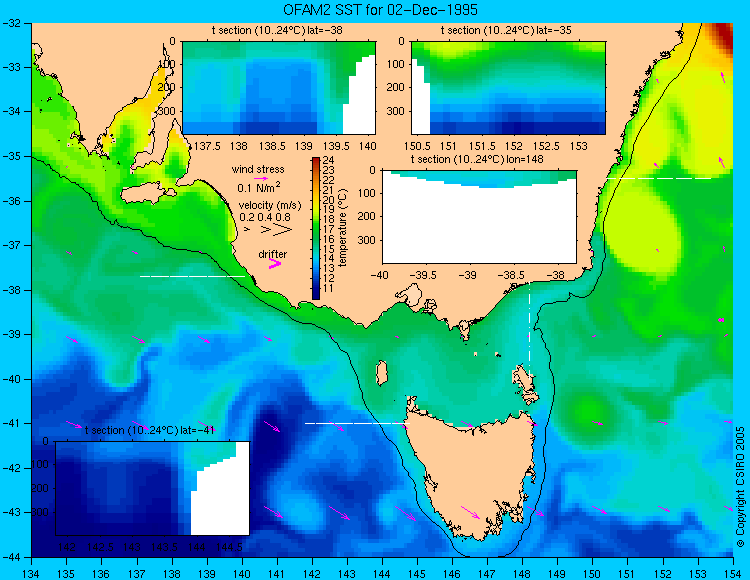Click the white dashed section line at latitude -35

[659, 178]
